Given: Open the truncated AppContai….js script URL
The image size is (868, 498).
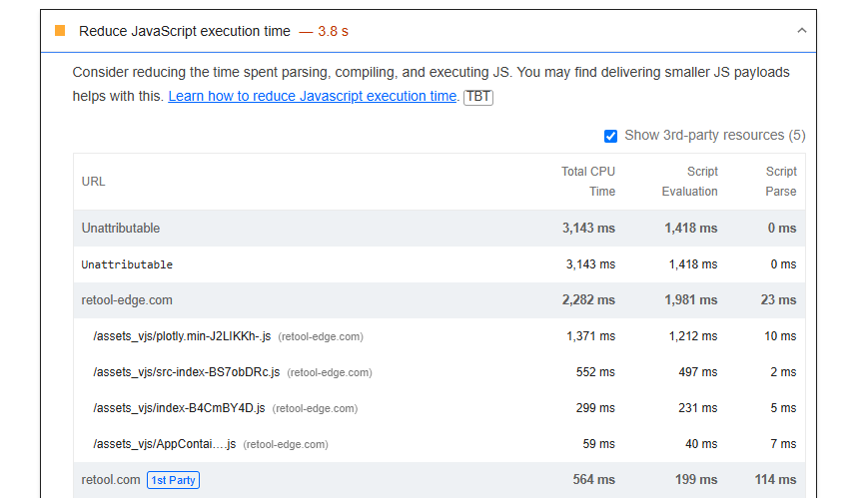Looking at the screenshot, I should (x=164, y=444).
